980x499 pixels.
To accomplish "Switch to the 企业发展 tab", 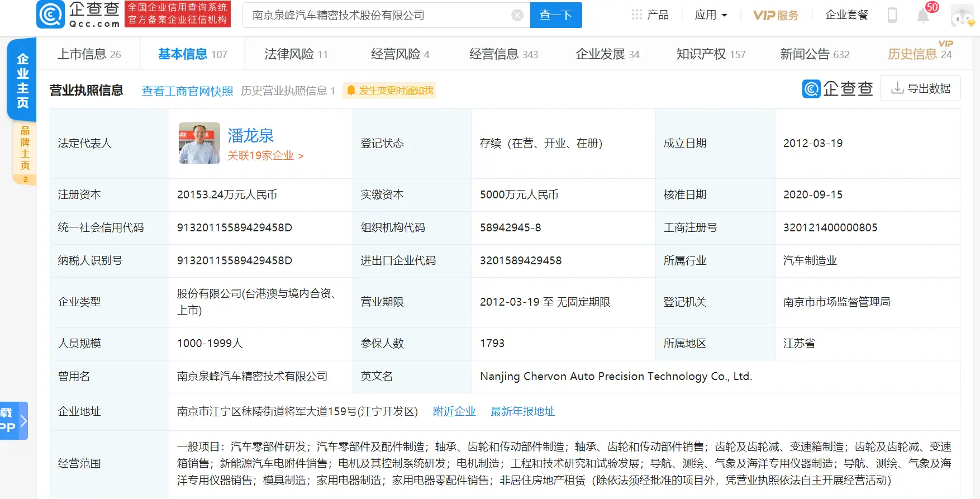I will (x=607, y=54).
